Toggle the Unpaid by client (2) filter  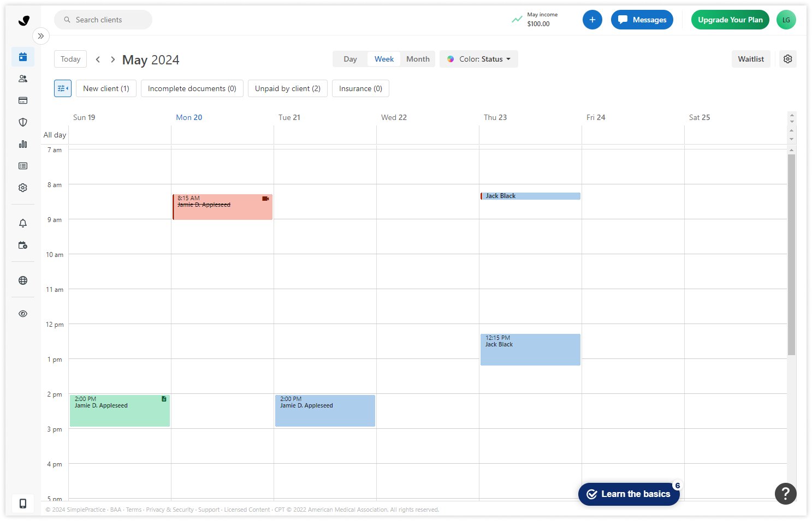tap(287, 88)
